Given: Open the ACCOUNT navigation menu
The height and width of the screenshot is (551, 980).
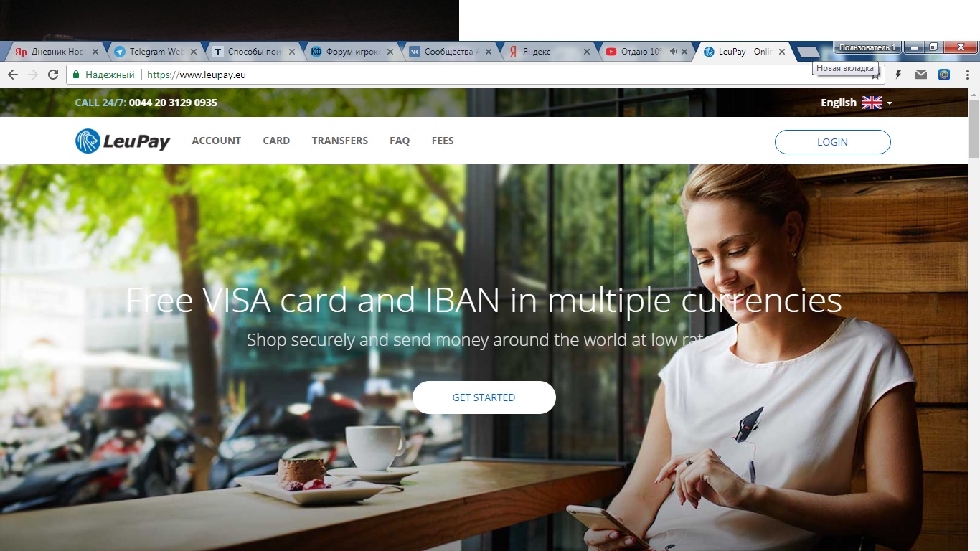Looking at the screenshot, I should 216,141.
